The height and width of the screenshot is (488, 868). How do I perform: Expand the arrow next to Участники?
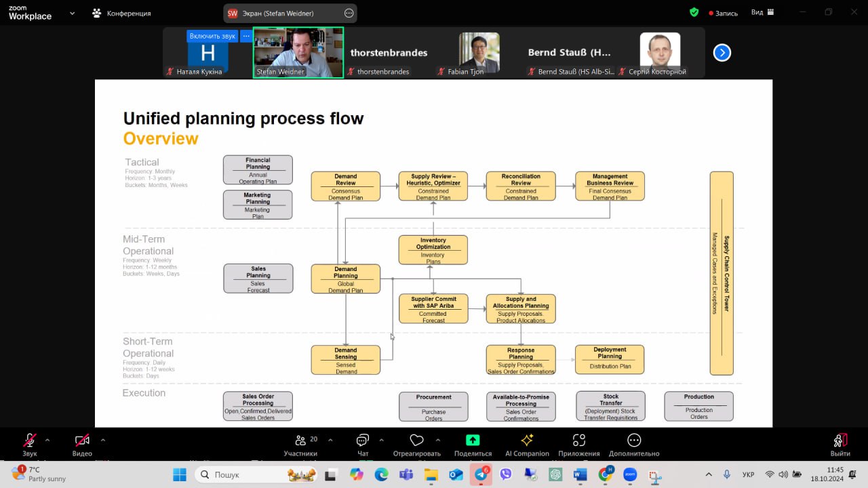[x=330, y=440]
